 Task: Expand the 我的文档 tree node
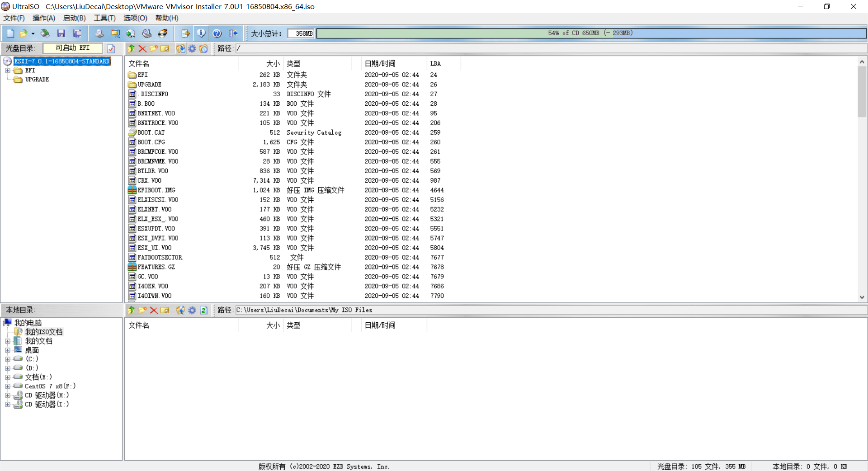pos(7,341)
